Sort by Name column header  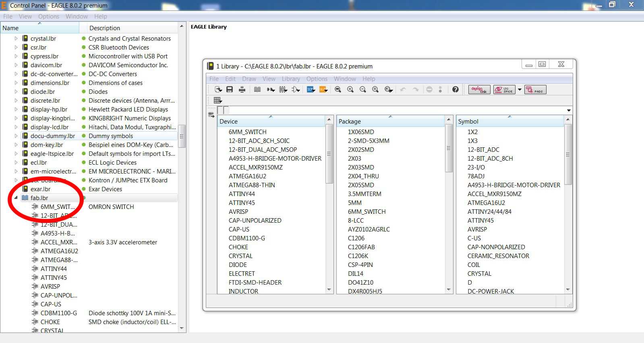39,28
